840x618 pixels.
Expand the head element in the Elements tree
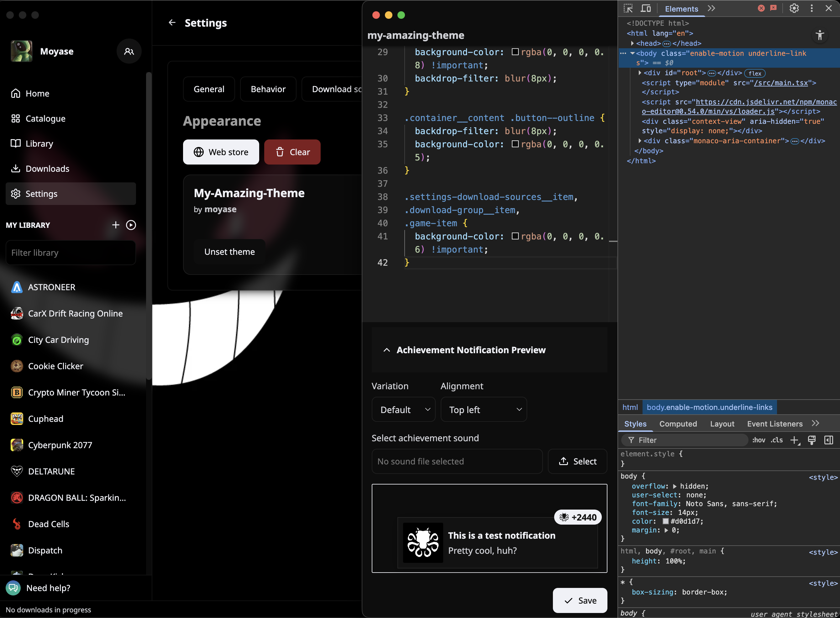pos(633,43)
